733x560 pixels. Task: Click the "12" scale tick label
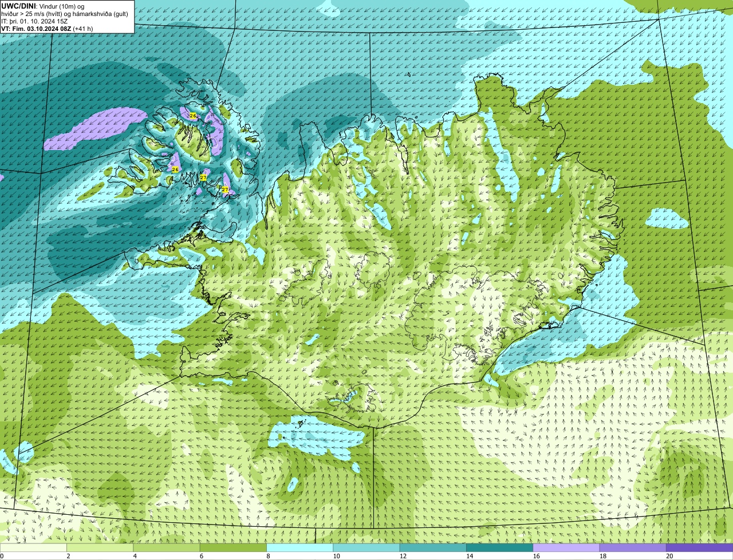[403, 556]
